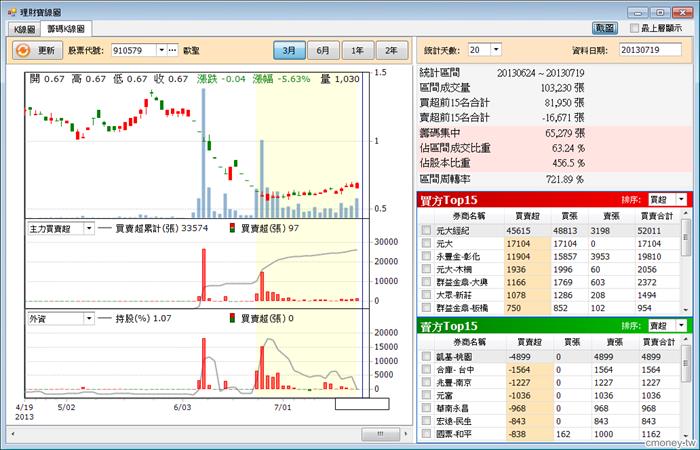Minimize the 理財寶線圖 window
Screen dimensions: 700x450
click(x=637, y=12)
